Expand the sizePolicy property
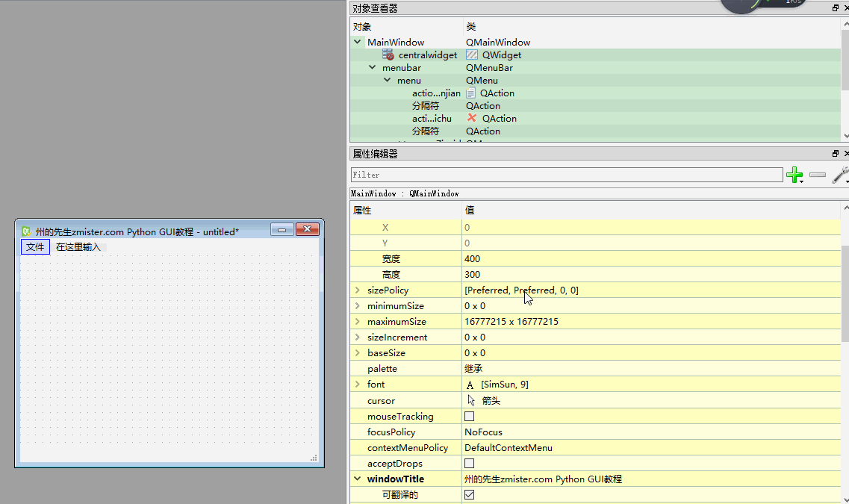The width and height of the screenshot is (849, 504). point(357,290)
